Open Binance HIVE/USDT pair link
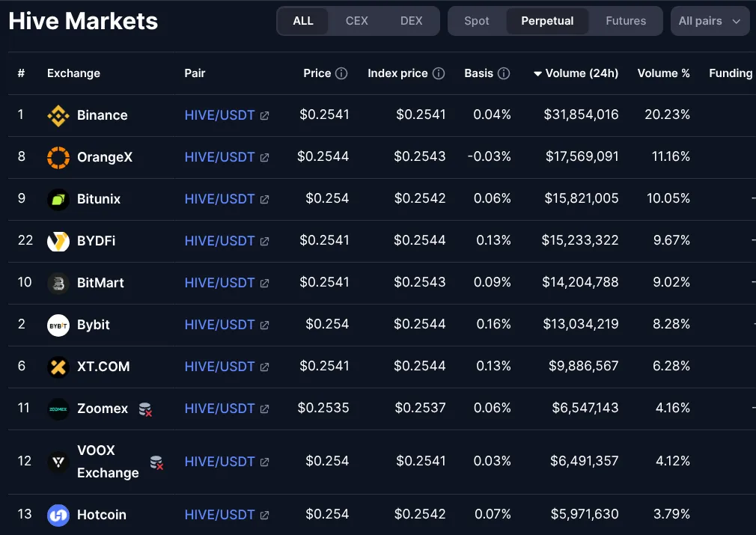 click(219, 116)
